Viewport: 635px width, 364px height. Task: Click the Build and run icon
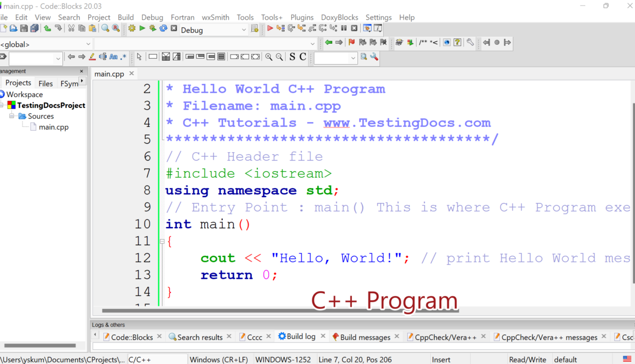click(x=153, y=28)
